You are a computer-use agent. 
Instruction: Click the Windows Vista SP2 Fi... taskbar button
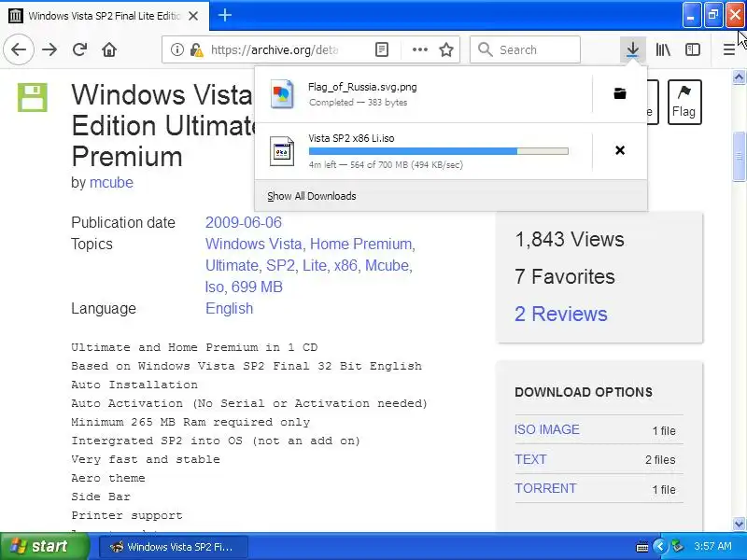[174, 547]
